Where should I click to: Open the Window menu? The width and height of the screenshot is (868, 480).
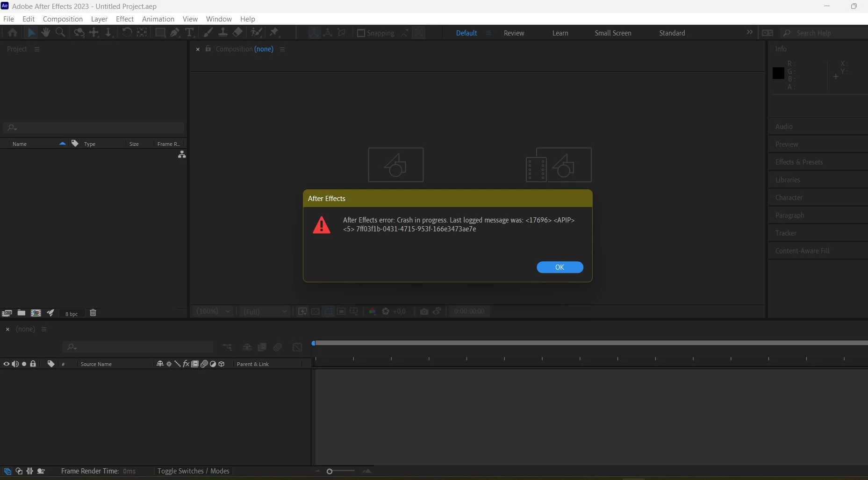point(219,19)
